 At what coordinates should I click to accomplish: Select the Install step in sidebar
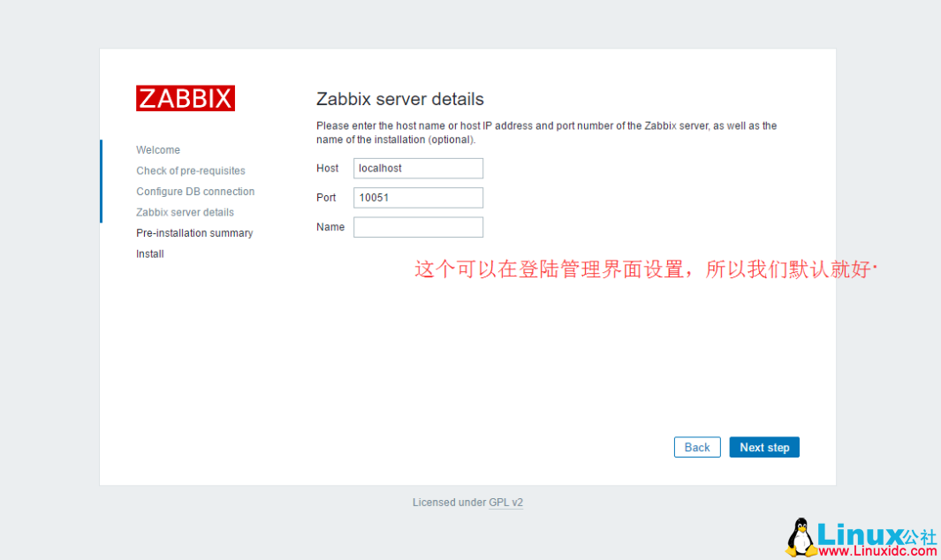tap(150, 254)
